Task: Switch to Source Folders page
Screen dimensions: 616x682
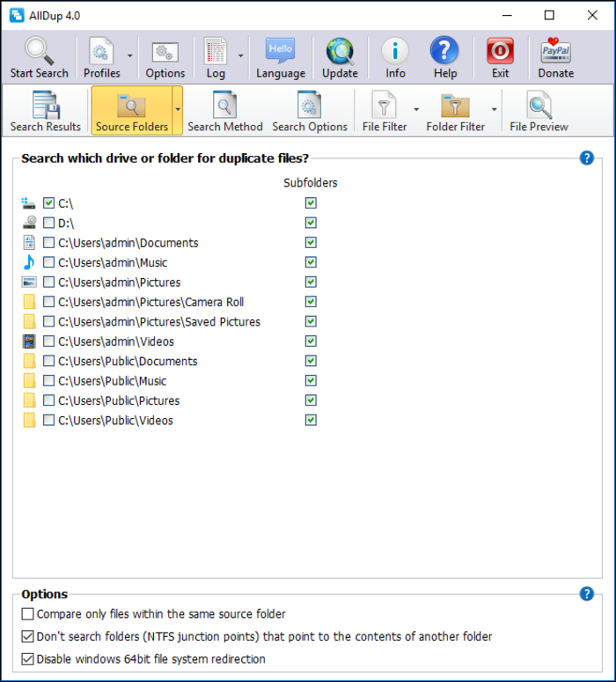Action: [132, 111]
